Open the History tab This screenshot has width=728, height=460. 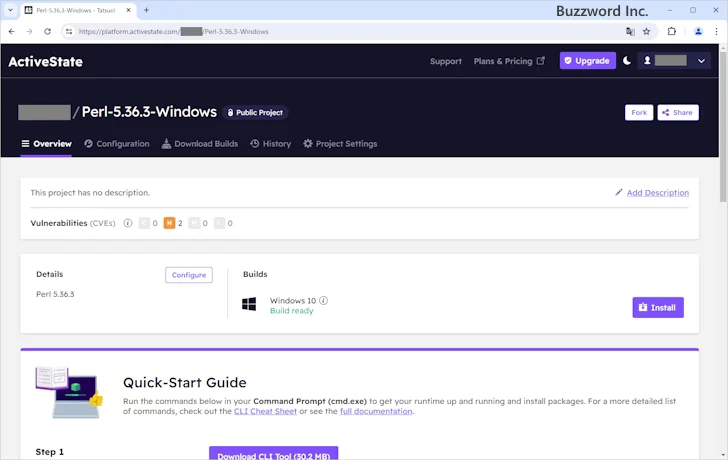tap(270, 144)
